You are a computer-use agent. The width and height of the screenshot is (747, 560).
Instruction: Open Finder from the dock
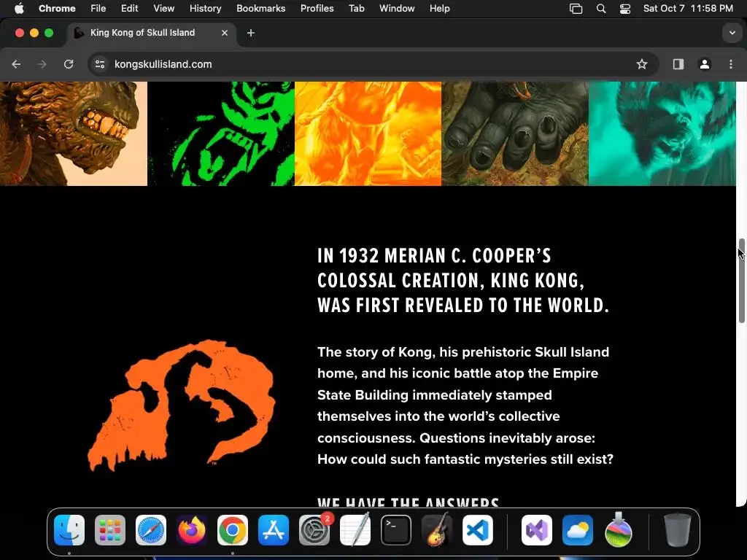tap(69, 530)
